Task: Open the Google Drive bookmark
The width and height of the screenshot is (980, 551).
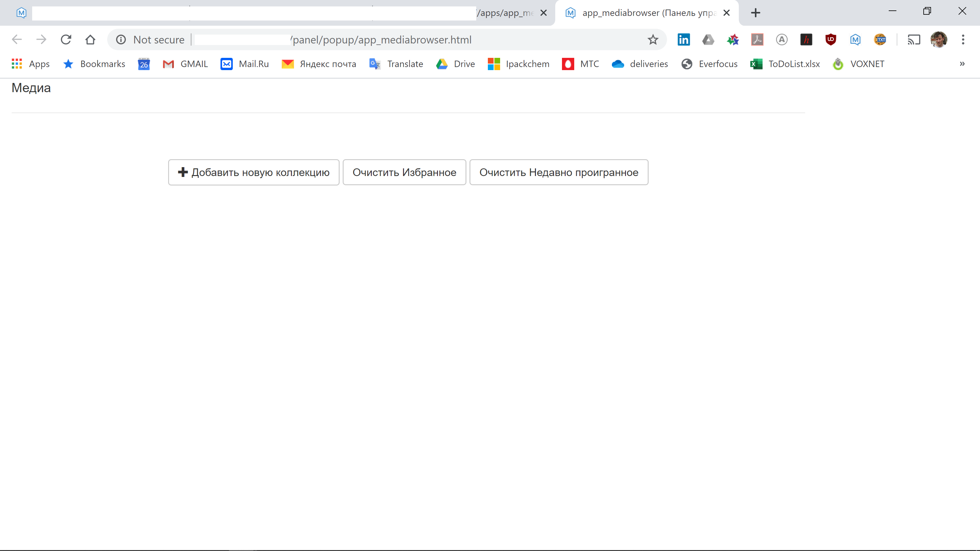Action: pyautogui.click(x=455, y=64)
